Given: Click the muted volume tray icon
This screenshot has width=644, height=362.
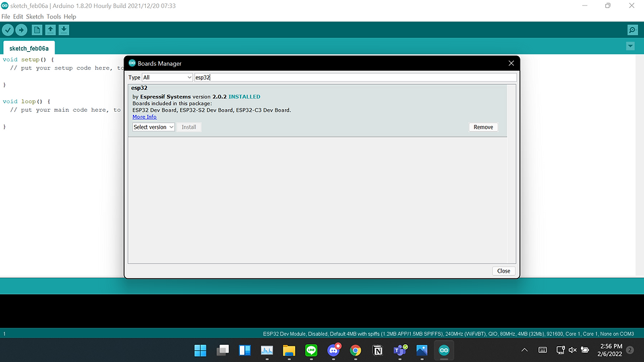Looking at the screenshot, I should coord(572,350).
